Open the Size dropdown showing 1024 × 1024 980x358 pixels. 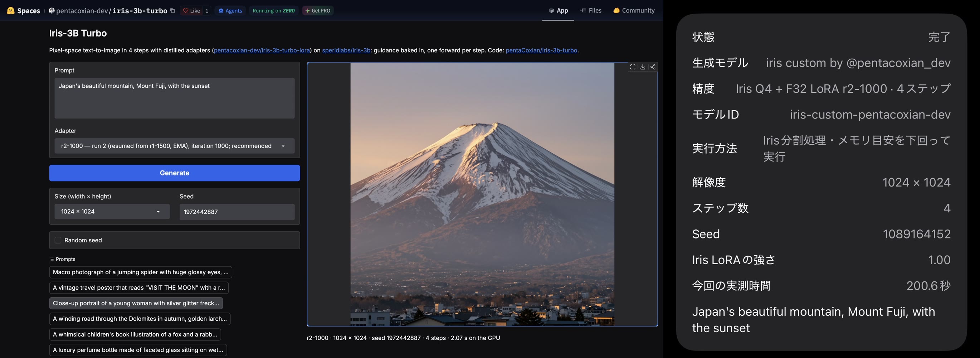(112, 211)
